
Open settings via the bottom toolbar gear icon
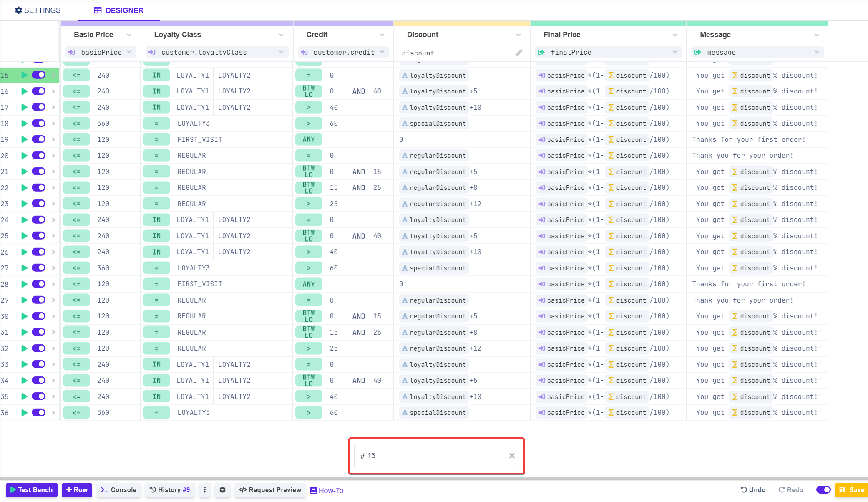(x=223, y=490)
